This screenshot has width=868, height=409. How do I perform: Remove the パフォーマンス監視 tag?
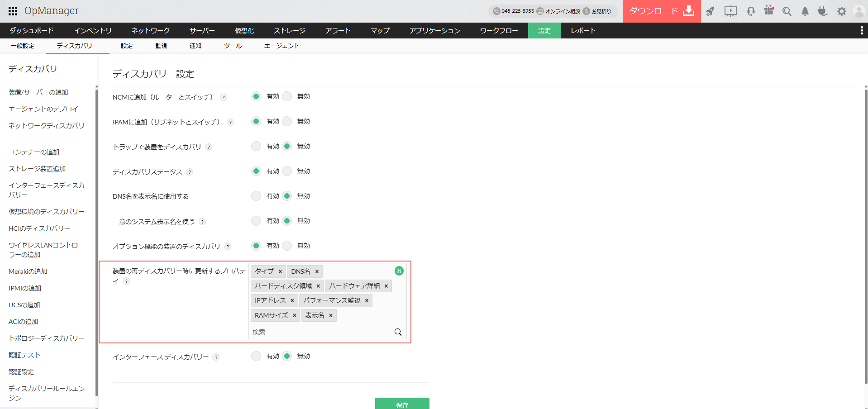[367, 300]
